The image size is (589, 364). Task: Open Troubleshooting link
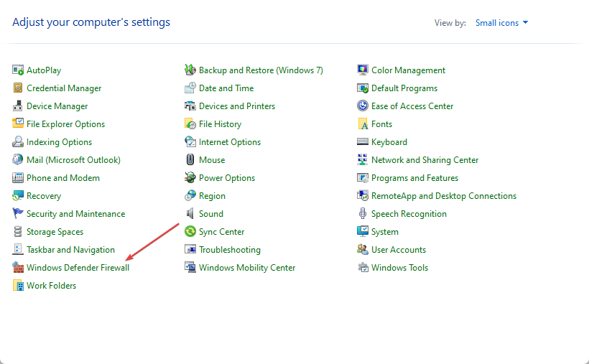click(x=230, y=250)
